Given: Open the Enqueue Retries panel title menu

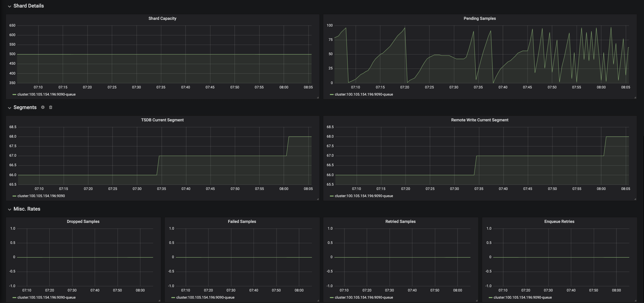Looking at the screenshot, I should click(x=559, y=222).
